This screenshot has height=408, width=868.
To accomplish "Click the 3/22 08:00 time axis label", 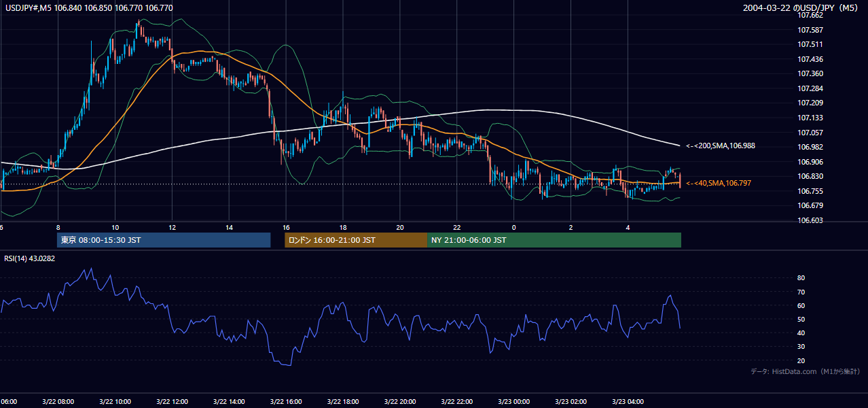I will tap(58, 402).
